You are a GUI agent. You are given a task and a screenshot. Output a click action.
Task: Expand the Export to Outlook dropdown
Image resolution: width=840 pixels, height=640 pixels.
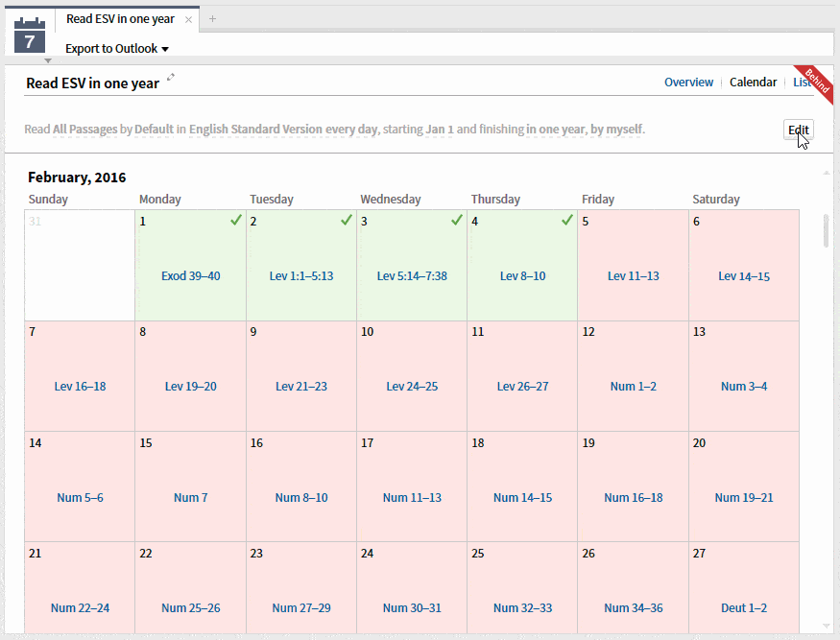click(x=117, y=49)
